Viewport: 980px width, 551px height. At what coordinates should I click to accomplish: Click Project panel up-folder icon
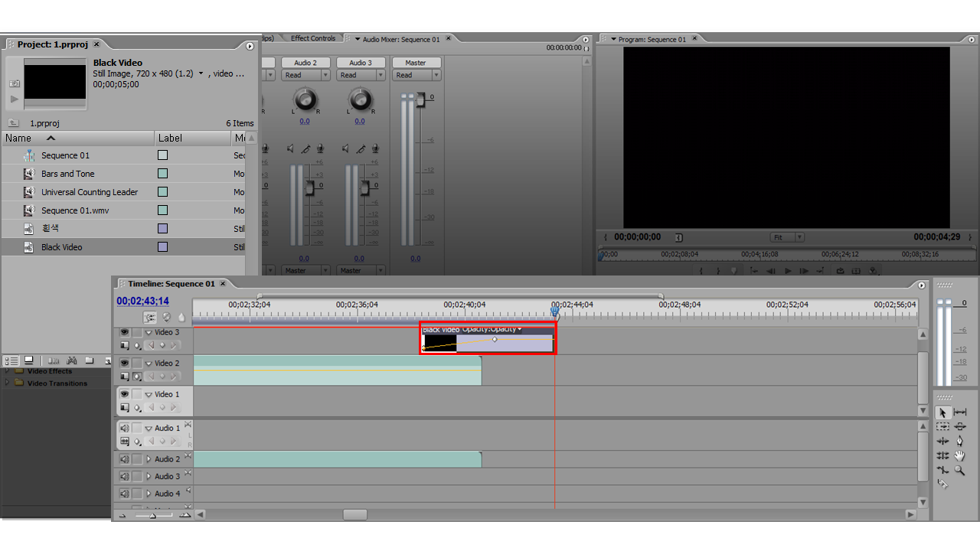click(x=14, y=123)
